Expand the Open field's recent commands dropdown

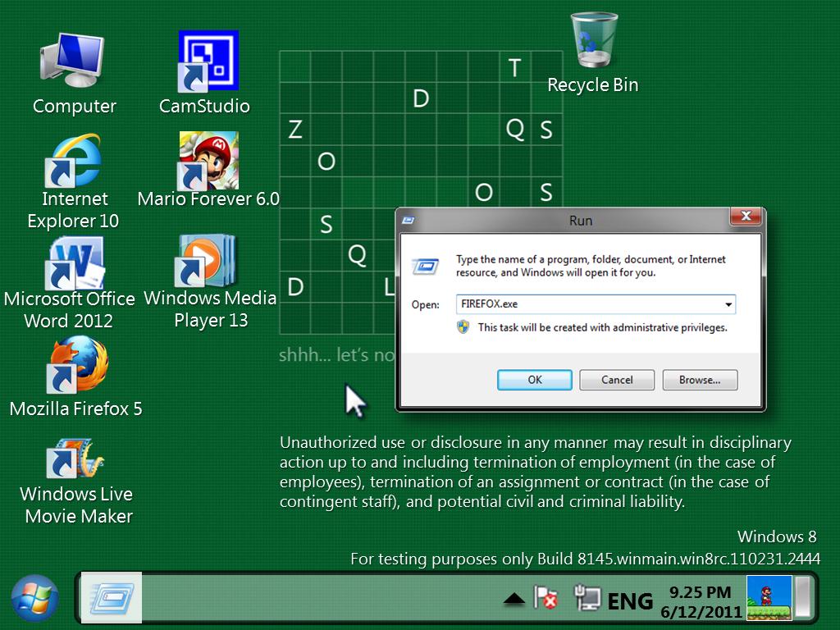pos(727,304)
